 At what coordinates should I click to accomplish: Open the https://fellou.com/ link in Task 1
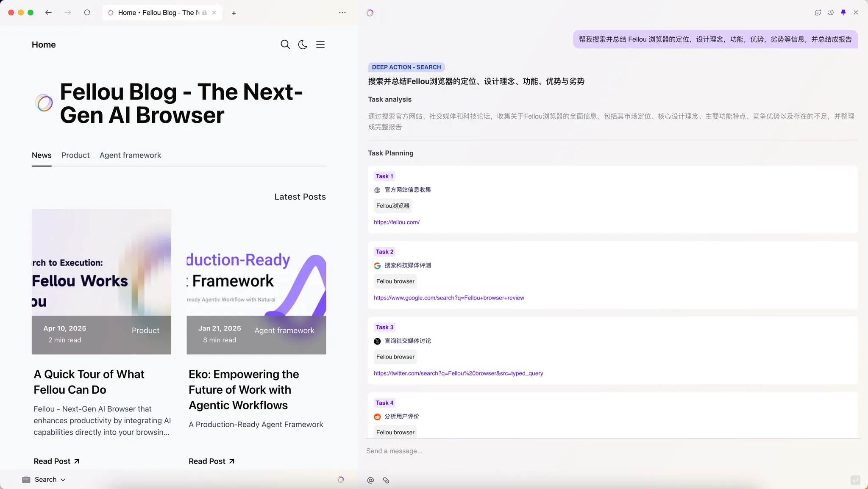pos(396,222)
